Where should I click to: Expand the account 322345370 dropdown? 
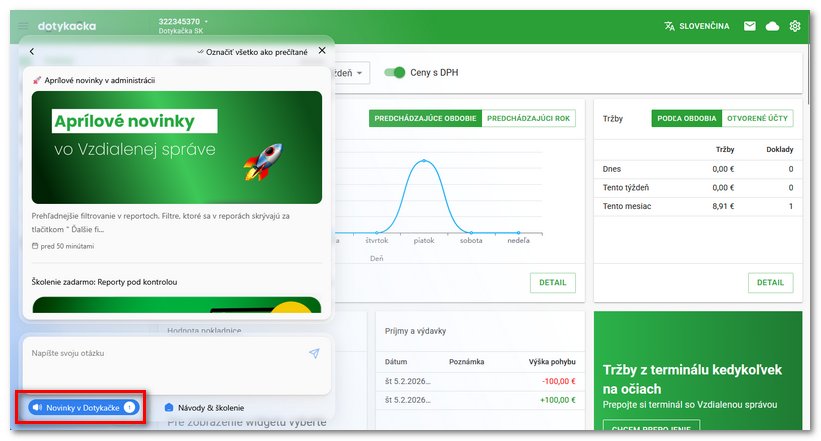(206, 20)
